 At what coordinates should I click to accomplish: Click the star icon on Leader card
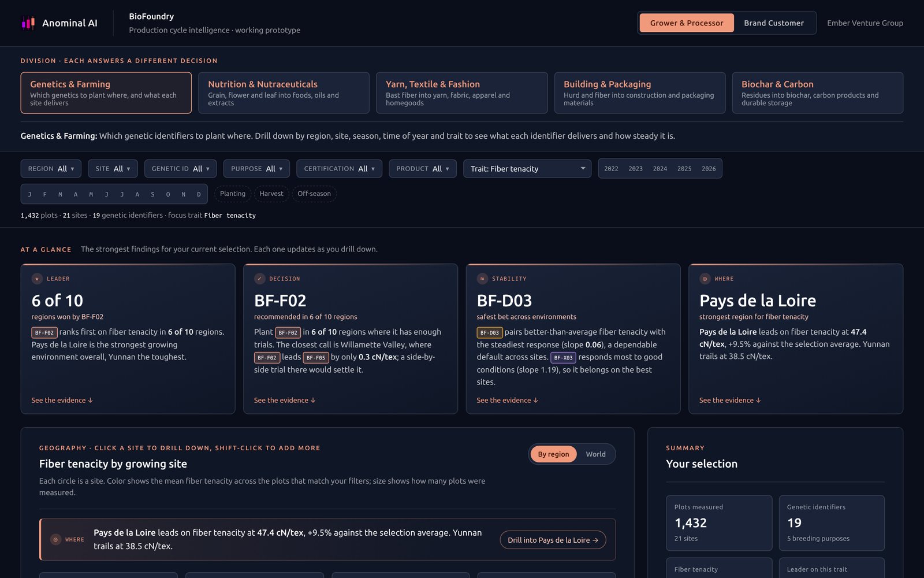(37, 279)
